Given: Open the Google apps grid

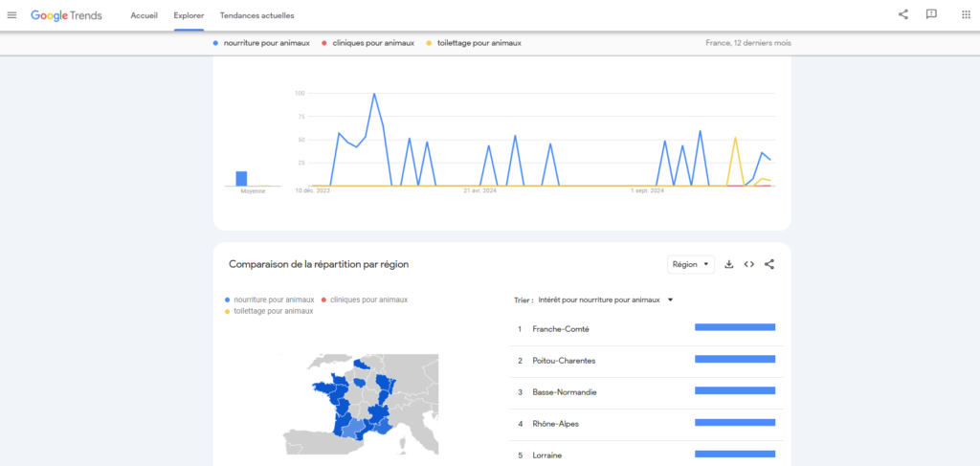Looking at the screenshot, I should [965, 14].
